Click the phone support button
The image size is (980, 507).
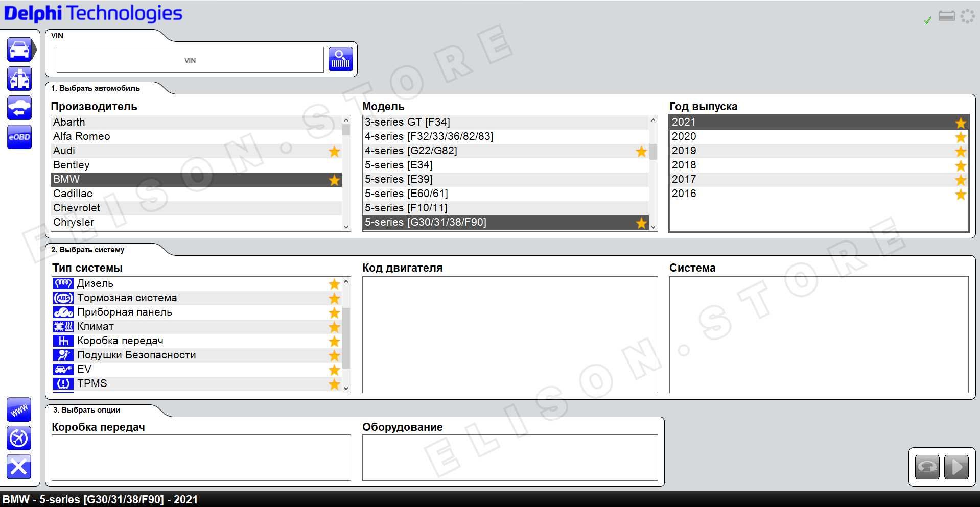pos(927,467)
